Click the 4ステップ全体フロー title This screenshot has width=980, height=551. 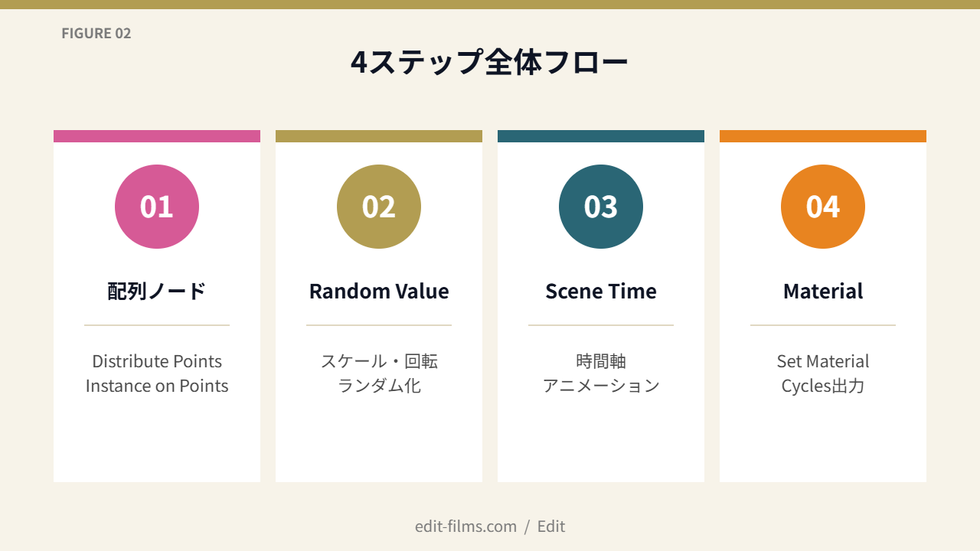coord(490,63)
